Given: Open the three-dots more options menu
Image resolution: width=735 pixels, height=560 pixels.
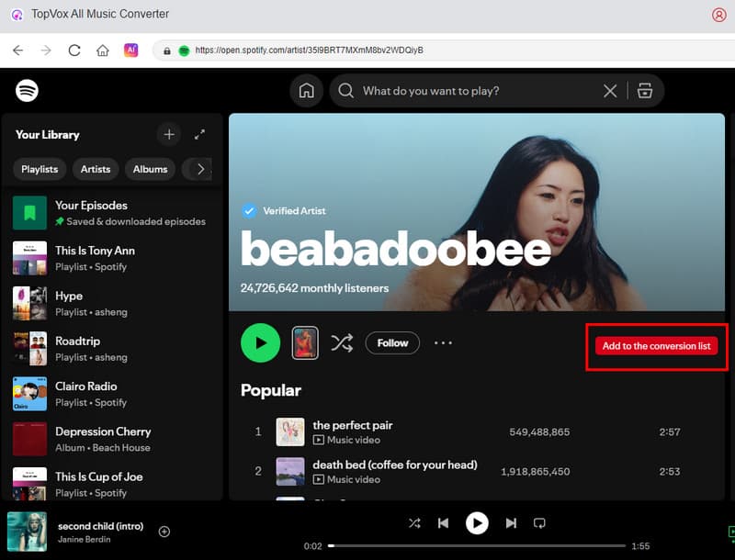Looking at the screenshot, I should 443,343.
